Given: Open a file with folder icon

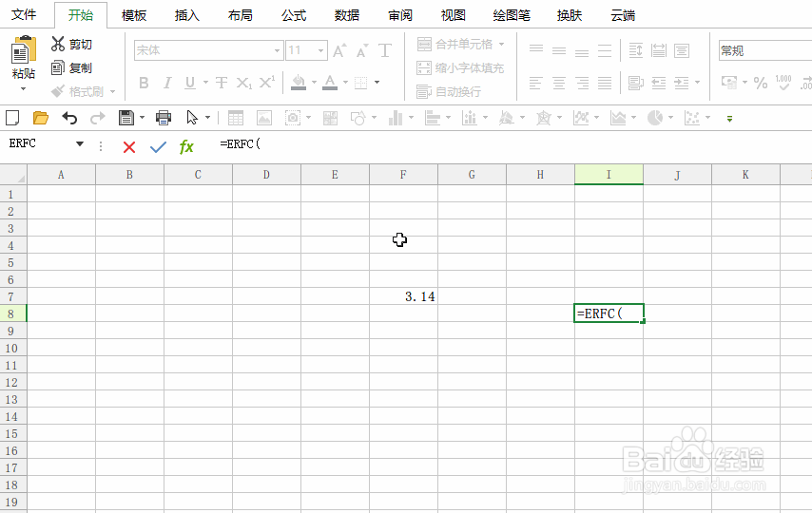Looking at the screenshot, I should 40,118.
